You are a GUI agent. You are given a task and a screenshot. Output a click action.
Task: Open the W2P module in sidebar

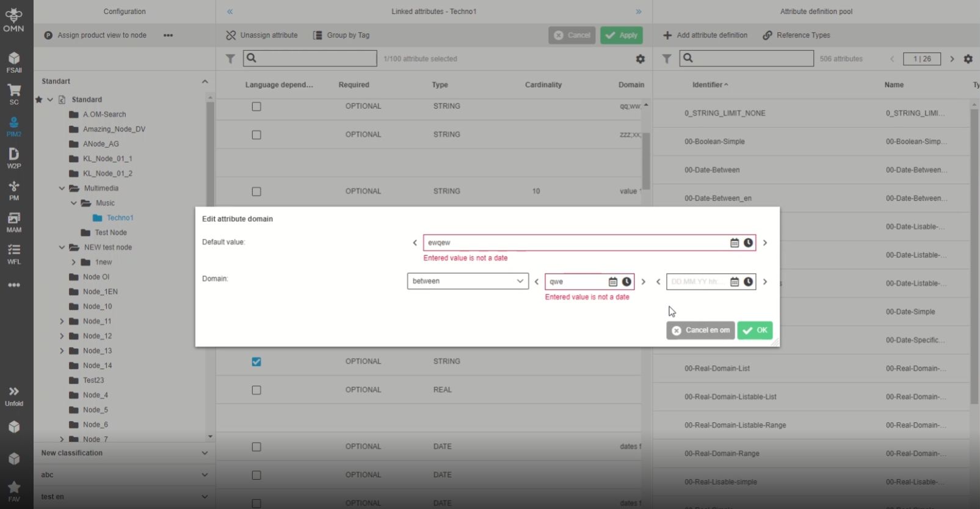[x=14, y=158]
